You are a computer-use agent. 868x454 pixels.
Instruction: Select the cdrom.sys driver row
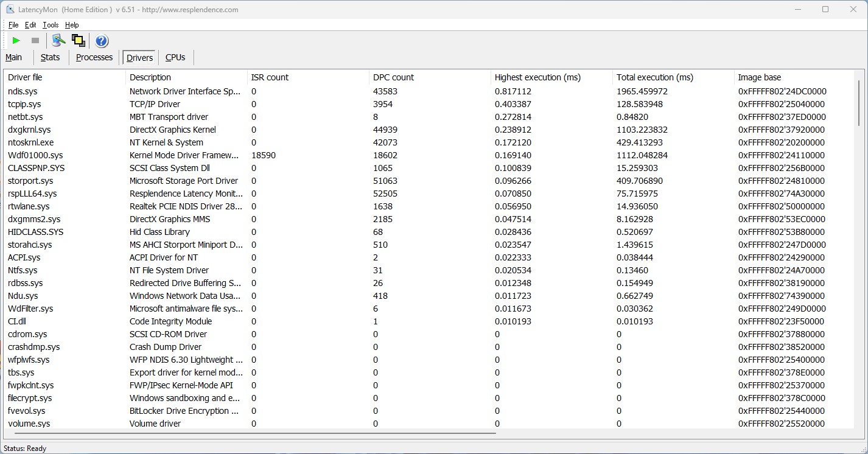(429, 334)
